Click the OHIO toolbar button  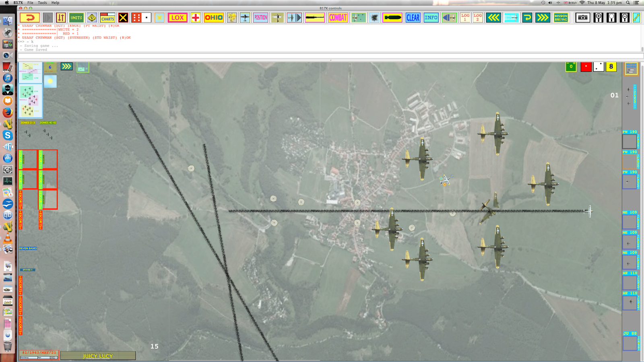click(214, 18)
